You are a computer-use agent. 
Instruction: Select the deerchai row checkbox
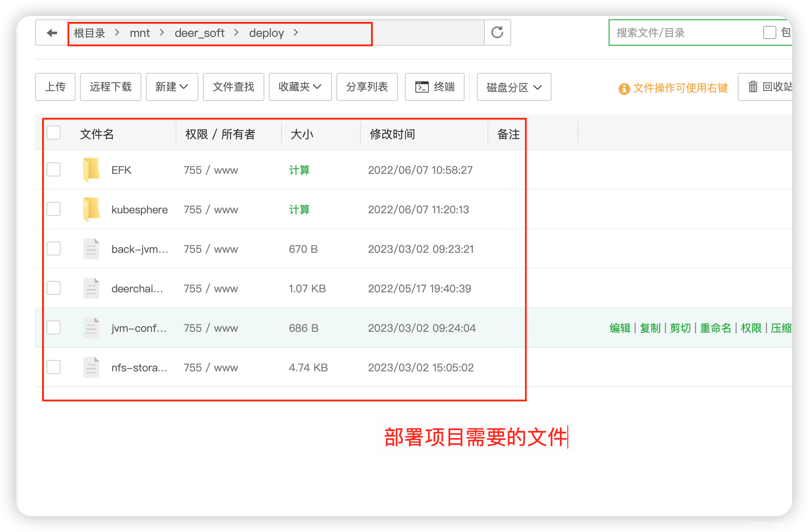54,288
